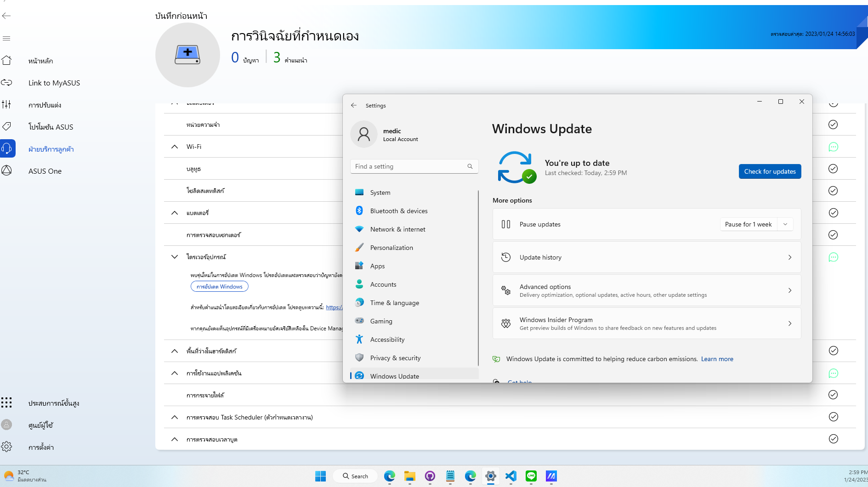This screenshot has height=487, width=868.
Task: Click taskbar Search box
Action: point(355,476)
